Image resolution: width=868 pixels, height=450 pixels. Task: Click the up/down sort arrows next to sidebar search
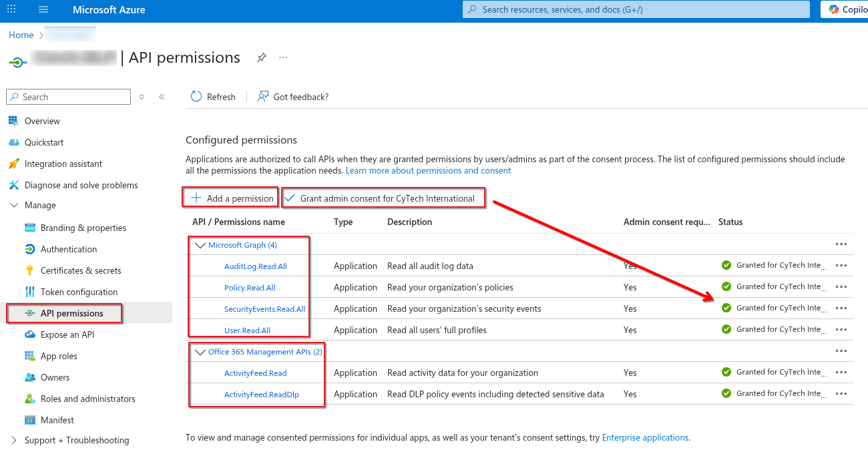tap(142, 97)
